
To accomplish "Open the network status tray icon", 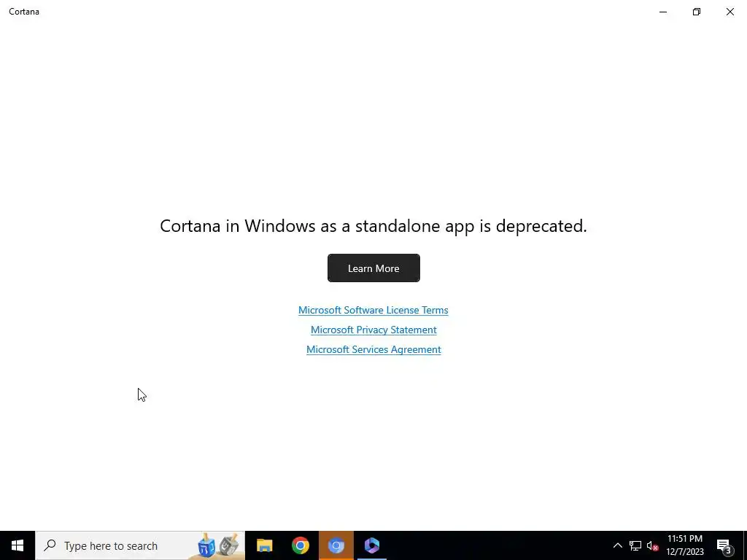I will tap(635, 545).
